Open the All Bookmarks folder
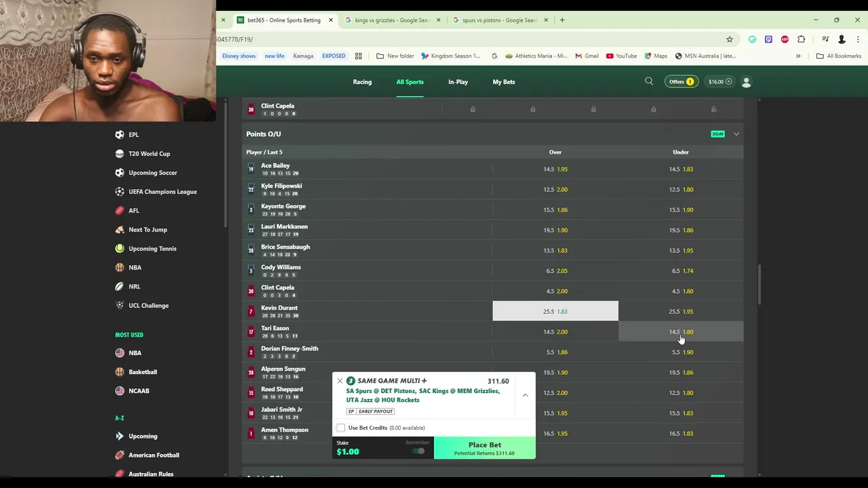 tap(839, 56)
